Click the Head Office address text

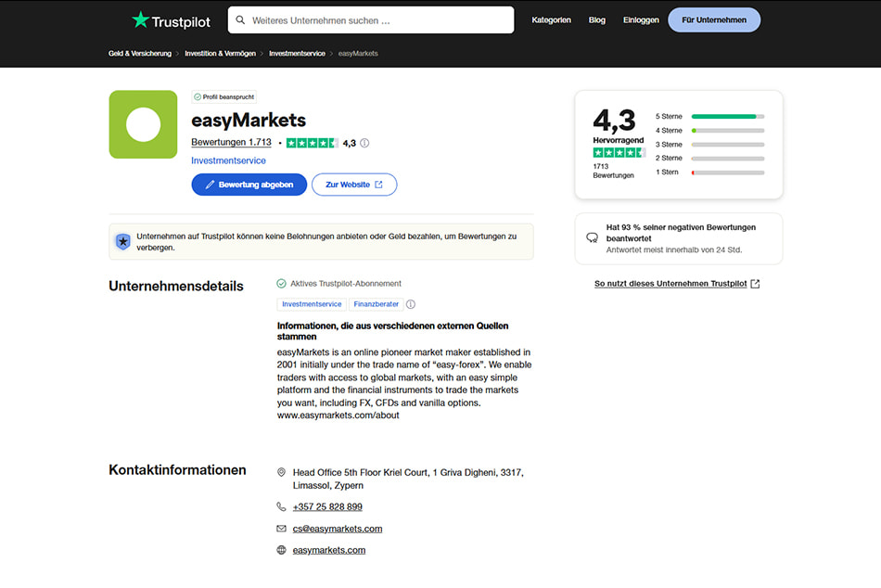pyautogui.click(x=408, y=479)
